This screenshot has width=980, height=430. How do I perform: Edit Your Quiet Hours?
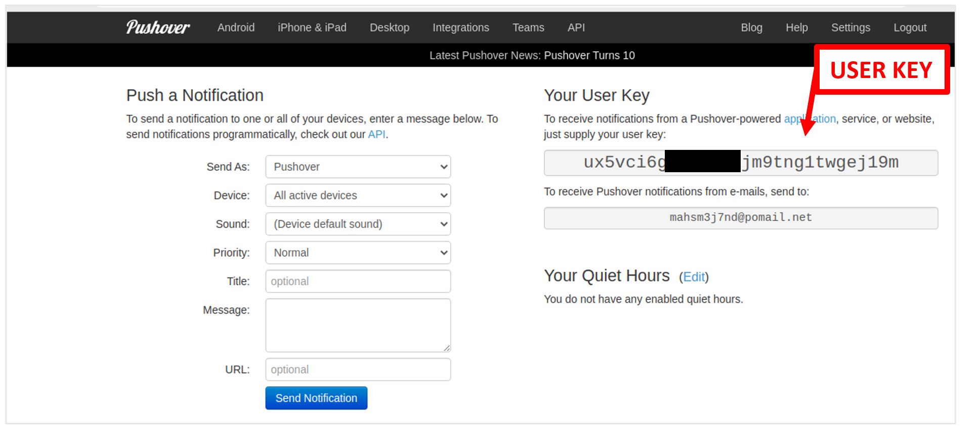click(694, 277)
